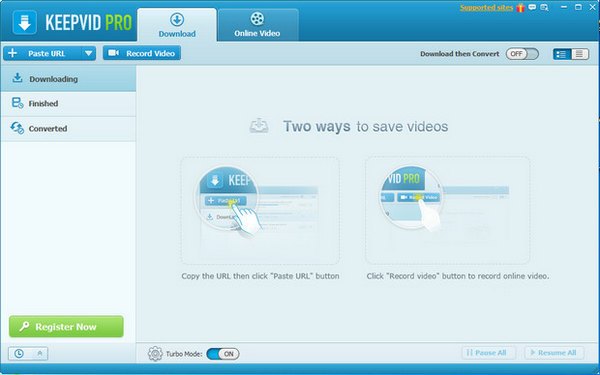Click the green Register Now button
The height and width of the screenshot is (375, 600).
[x=66, y=326]
